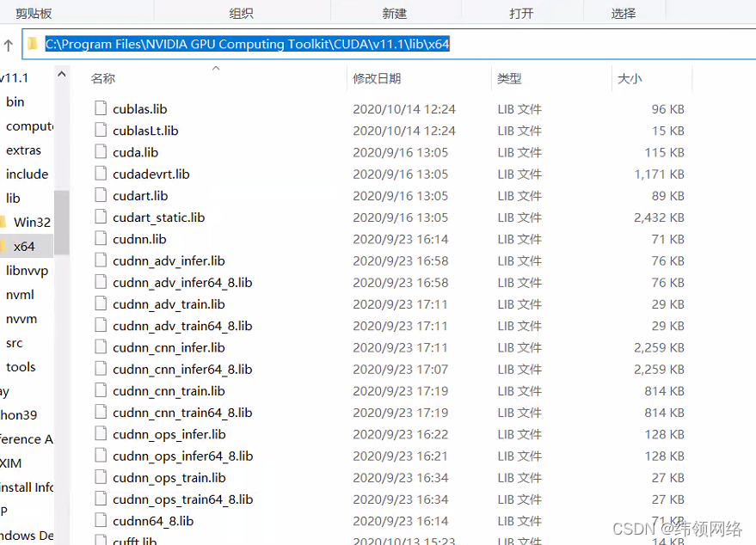756x545 pixels.
Task: Click the file icon of cudnn_adv_train.lib
Action: pos(101,303)
